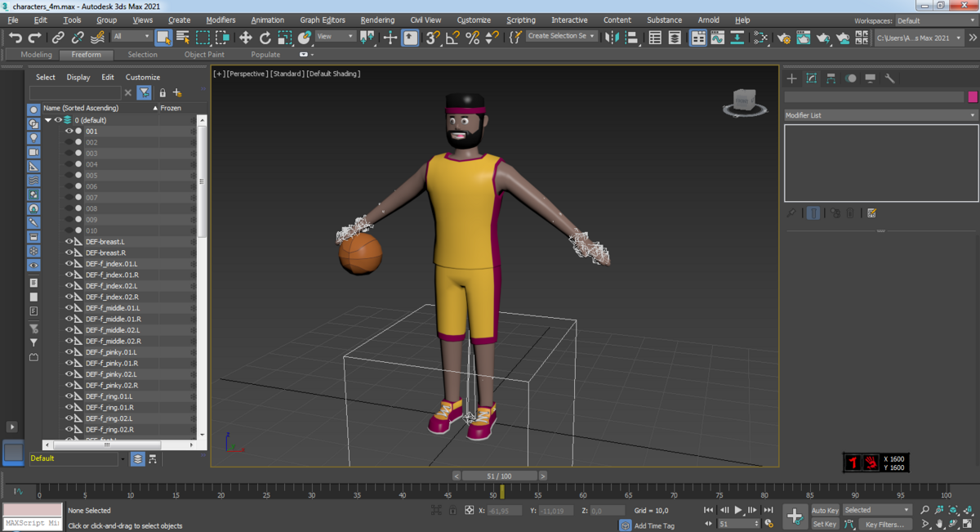Image resolution: width=980 pixels, height=532 pixels.
Task: Click the MAXScript mini listener field
Action: coord(32,524)
